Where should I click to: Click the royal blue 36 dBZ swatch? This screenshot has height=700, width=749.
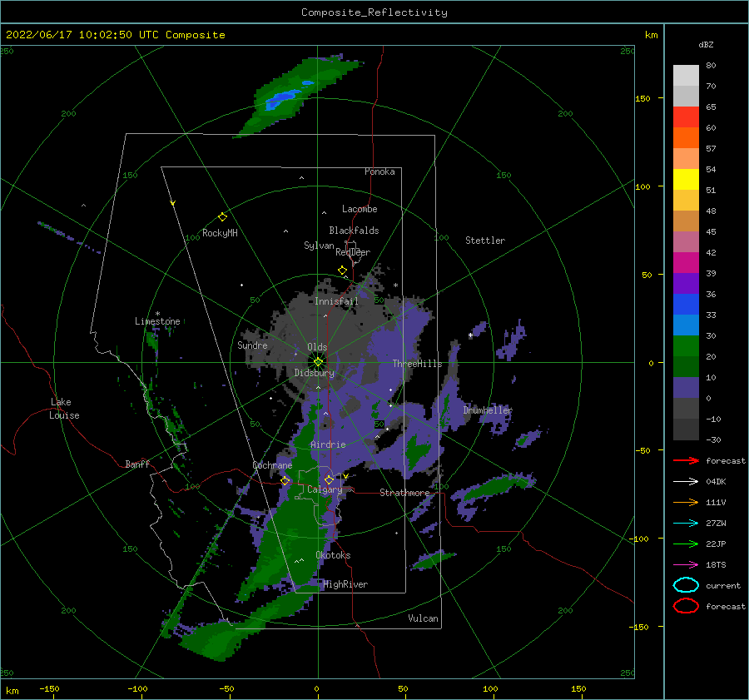[686, 304]
